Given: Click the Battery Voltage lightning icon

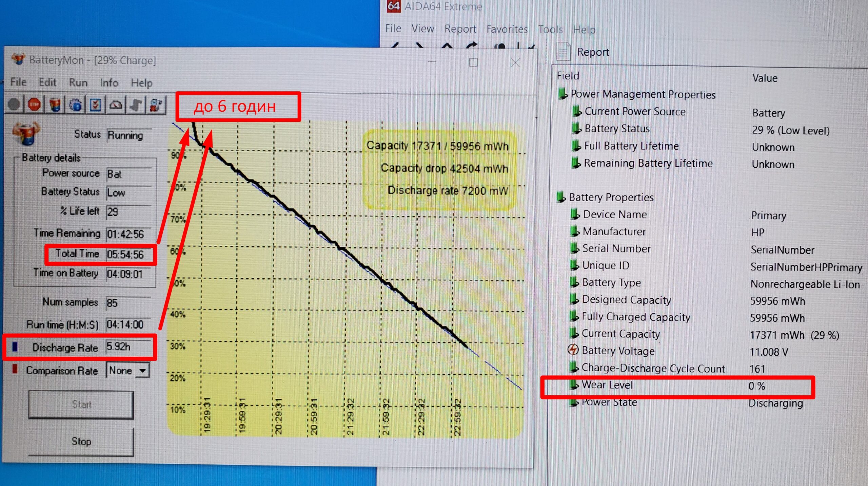Looking at the screenshot, I should pyautogui.click(x=573, y=350).
